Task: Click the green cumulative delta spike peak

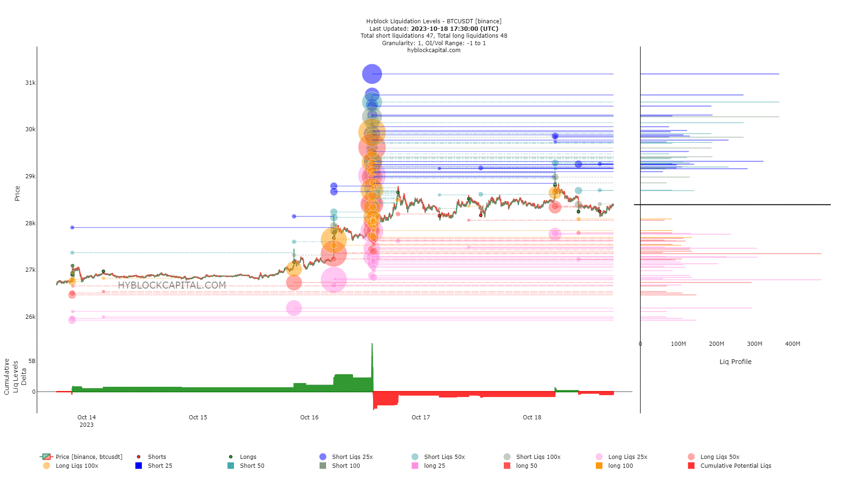Action: point(372,345)
